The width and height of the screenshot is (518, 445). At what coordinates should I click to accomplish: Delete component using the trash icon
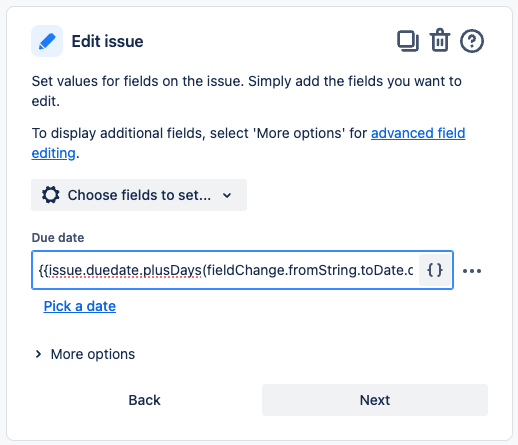[x=440, y=40]
